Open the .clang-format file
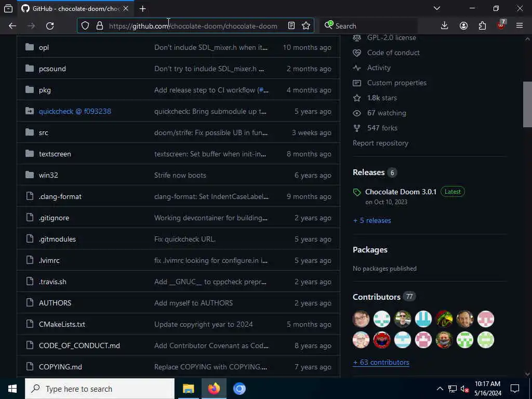 click(60, 196)
